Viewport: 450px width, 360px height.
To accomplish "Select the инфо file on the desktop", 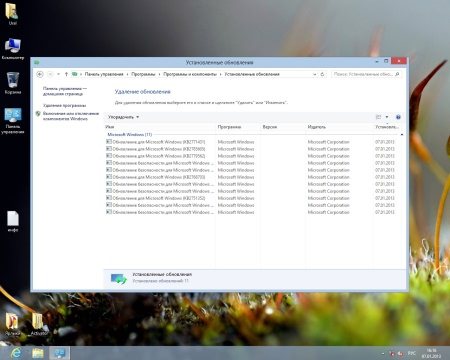I will [13, 221].
